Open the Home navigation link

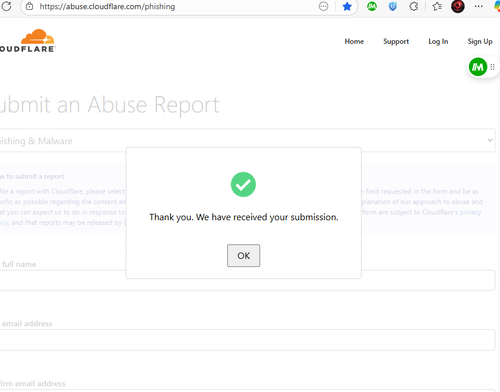(x=354, y=41)
